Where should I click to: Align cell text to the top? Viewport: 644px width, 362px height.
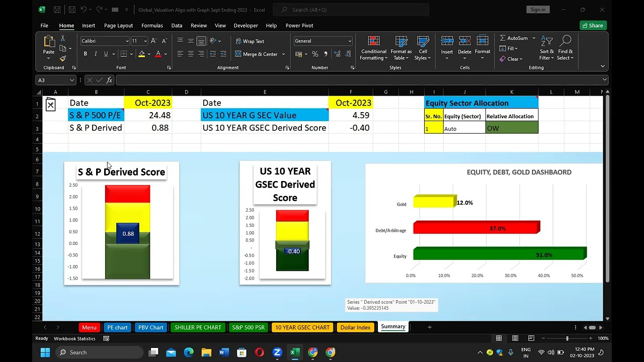180,41
